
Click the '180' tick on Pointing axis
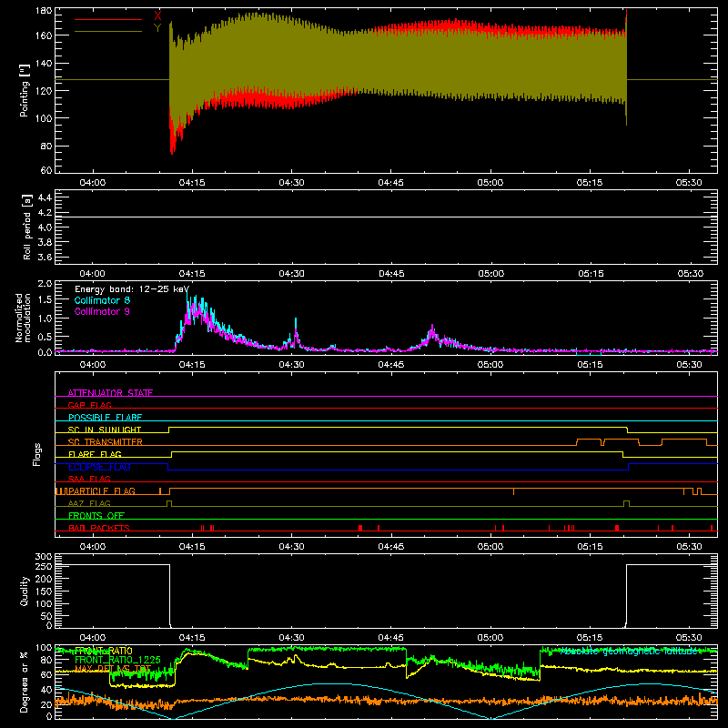tap(44, 11)
